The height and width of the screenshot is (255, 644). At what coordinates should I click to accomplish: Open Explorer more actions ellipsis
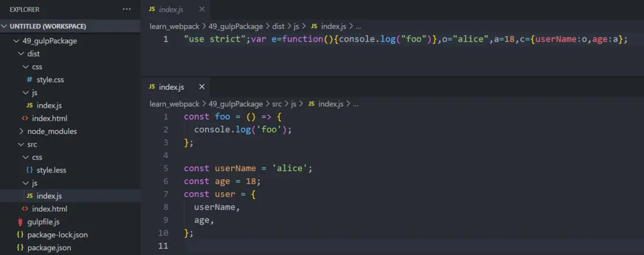127,9
